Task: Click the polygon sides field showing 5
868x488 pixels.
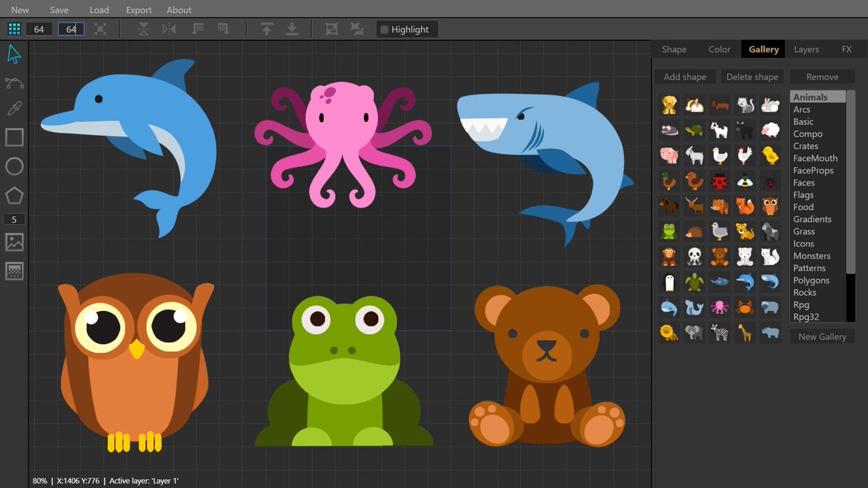Action: (14, 219)
